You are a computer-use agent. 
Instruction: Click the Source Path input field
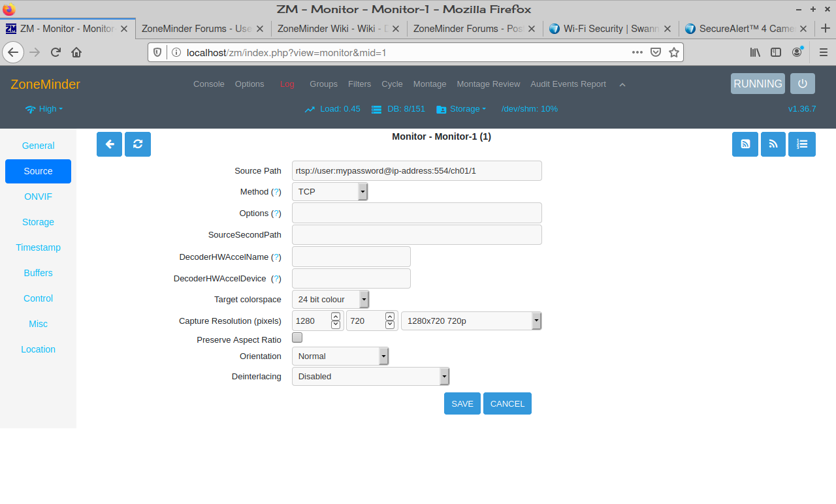[x=417, y=170]
